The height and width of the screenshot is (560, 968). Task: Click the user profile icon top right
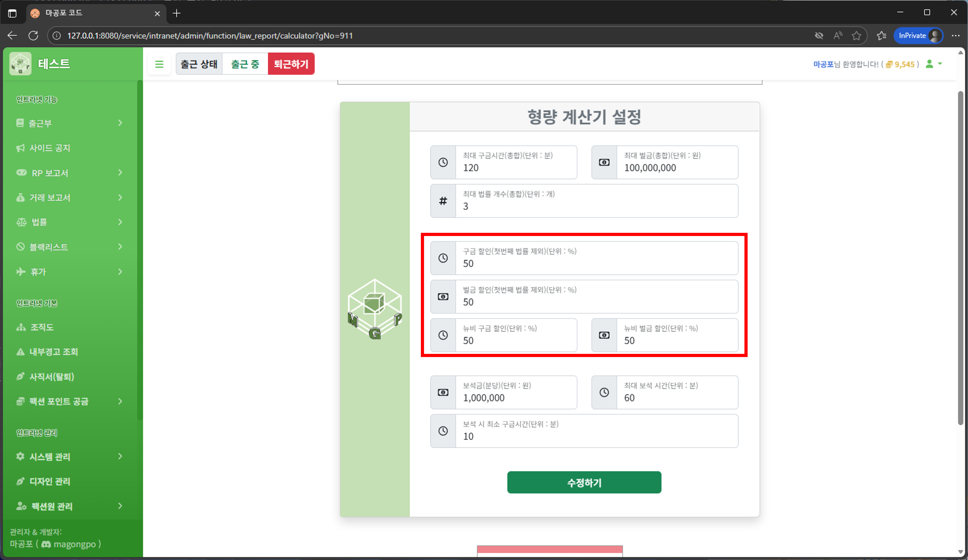[x=929, y=64]
